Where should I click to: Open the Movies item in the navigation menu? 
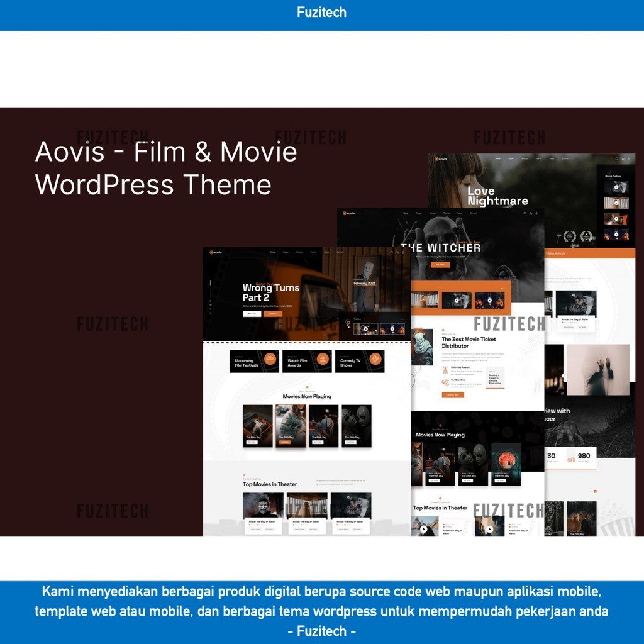coord(300,252)
